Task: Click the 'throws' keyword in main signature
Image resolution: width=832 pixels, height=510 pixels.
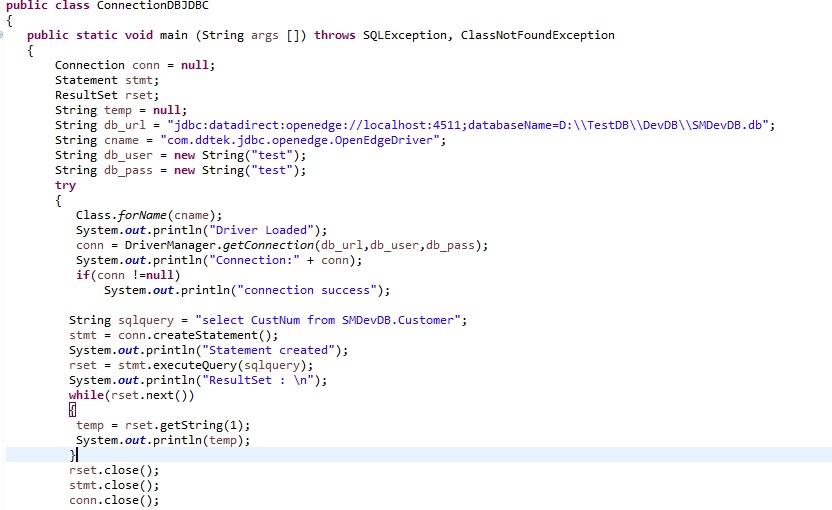Action: 334,35
